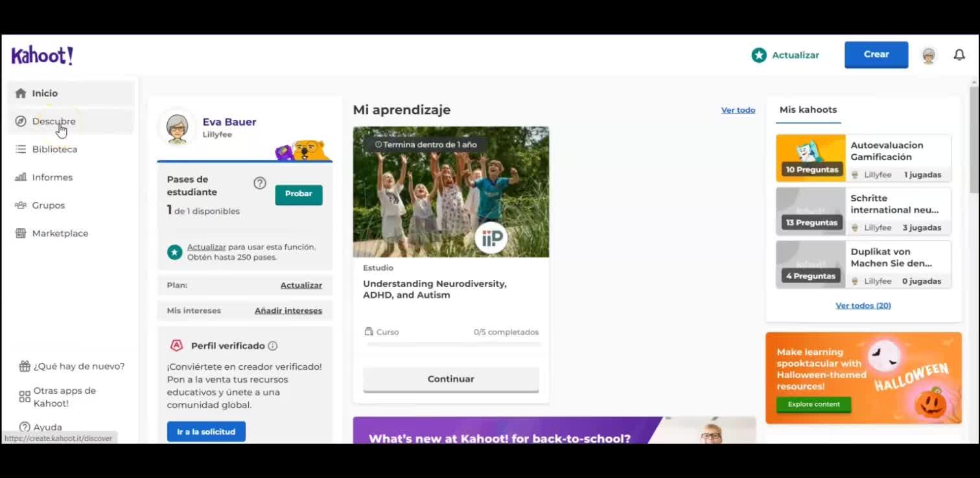Open Descubre in sidebar
The image size is (980, 478).
coord(71,121)
